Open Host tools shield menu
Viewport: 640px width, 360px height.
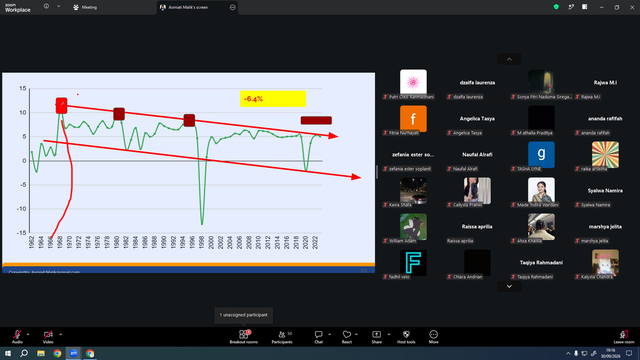tap(406, 337)
